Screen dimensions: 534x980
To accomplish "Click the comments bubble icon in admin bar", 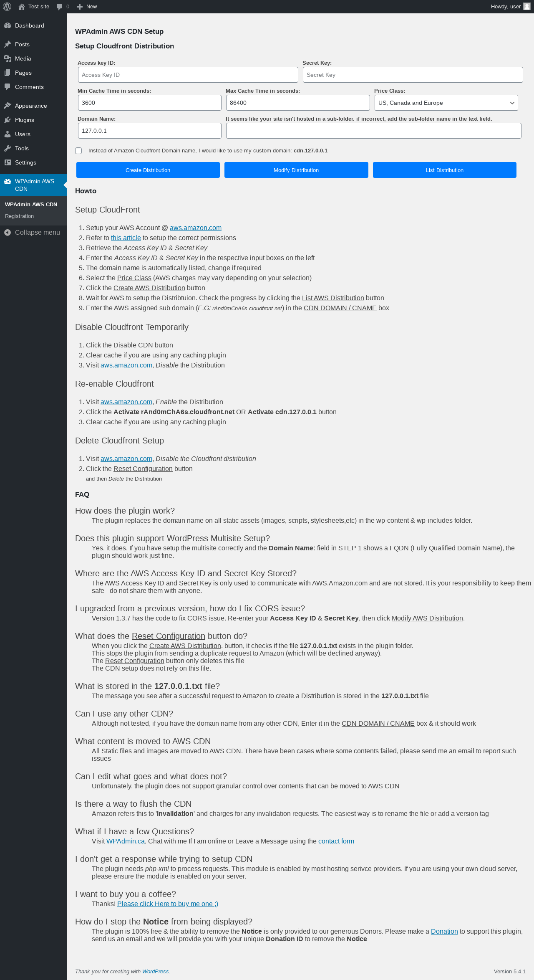I will click(60, 7).
